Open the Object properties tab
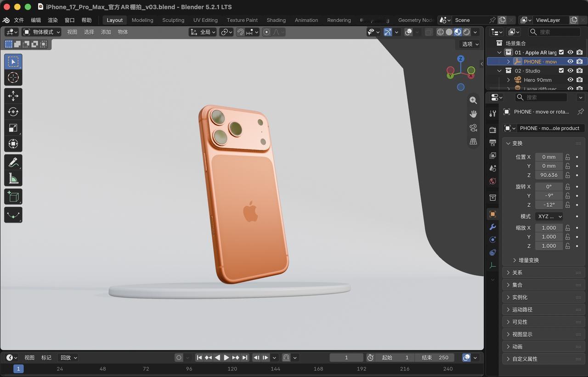The height and width of the screenshot is (377, 588). pyautogui.click(x=493, y=214)
